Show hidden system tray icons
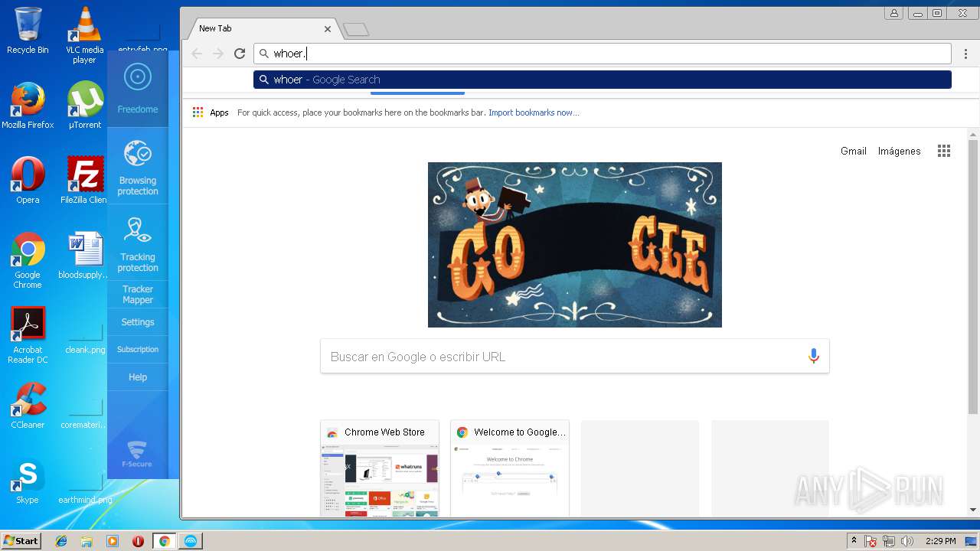Screen dimensions: 980x551 coord(854,541)
